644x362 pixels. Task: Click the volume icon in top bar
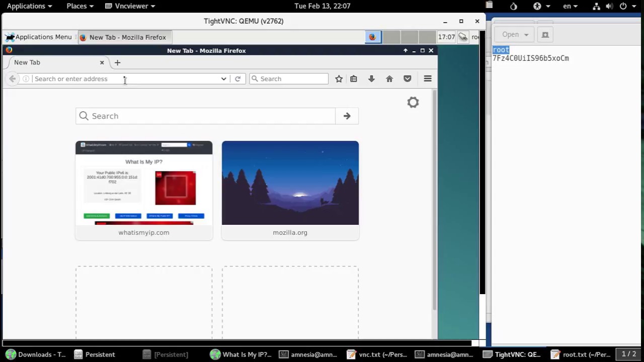coord(609,6)
